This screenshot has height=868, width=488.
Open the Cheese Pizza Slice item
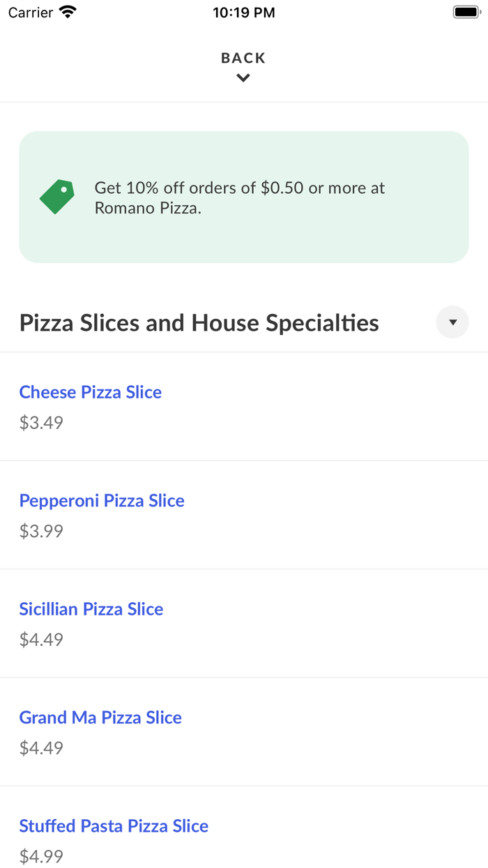coord(90,392)
